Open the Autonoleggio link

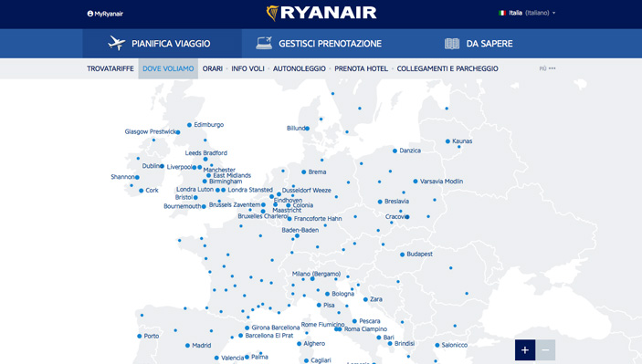pos(300,68)
